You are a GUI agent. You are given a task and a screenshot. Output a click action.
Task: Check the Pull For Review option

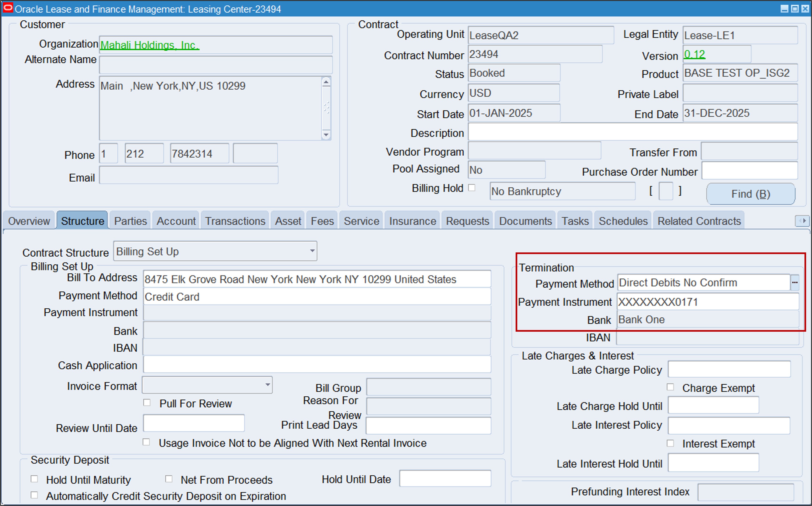coord(147,402)
